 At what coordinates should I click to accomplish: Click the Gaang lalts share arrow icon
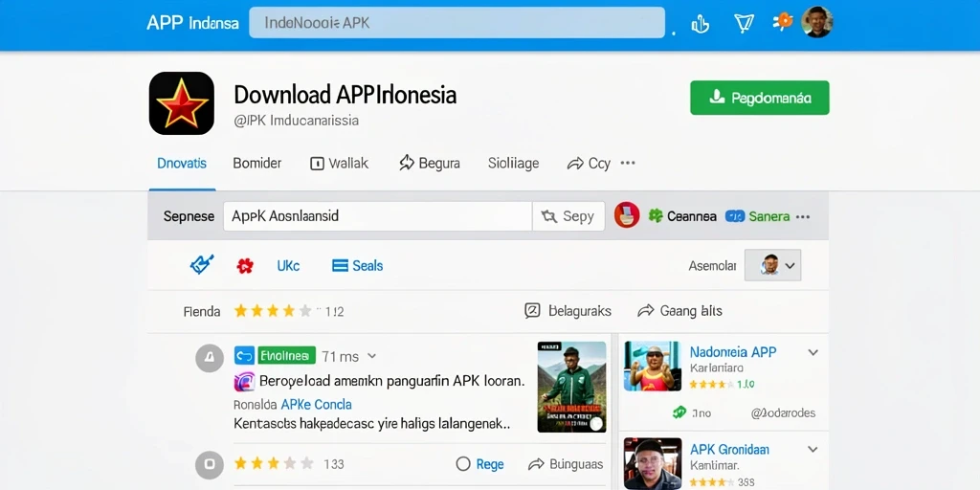(646, 311)
